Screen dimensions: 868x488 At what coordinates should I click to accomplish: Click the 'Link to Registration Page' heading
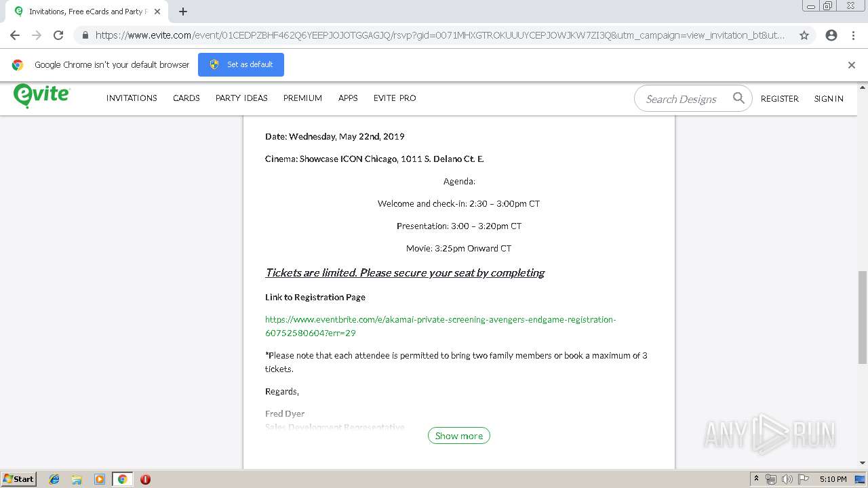315,297
